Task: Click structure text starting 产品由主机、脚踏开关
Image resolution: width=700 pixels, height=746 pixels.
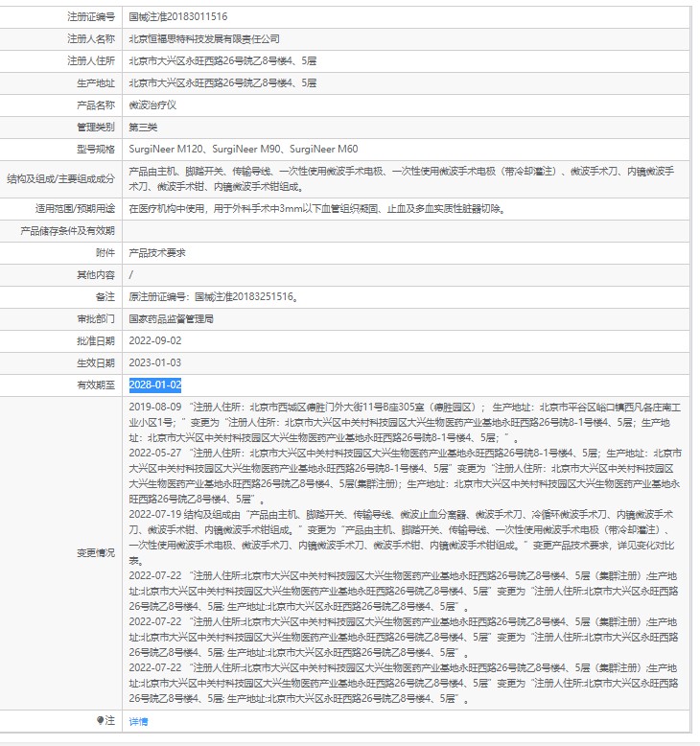Action: 402,179
